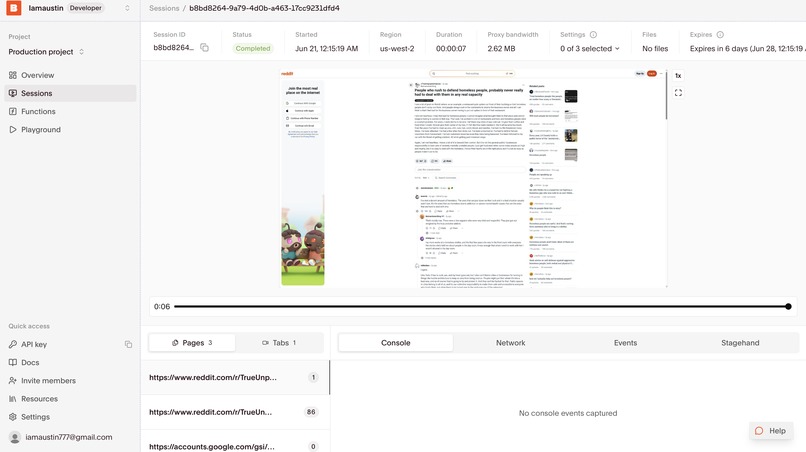806x452 pixels.
Task: Click the Browserbase logo icon
Action: coord(14,8)
